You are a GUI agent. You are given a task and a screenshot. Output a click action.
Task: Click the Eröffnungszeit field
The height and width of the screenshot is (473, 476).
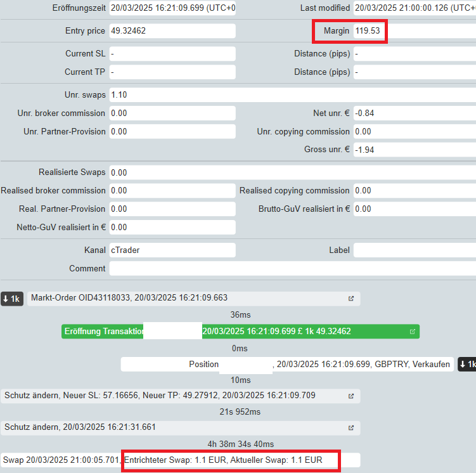point(172,8)
